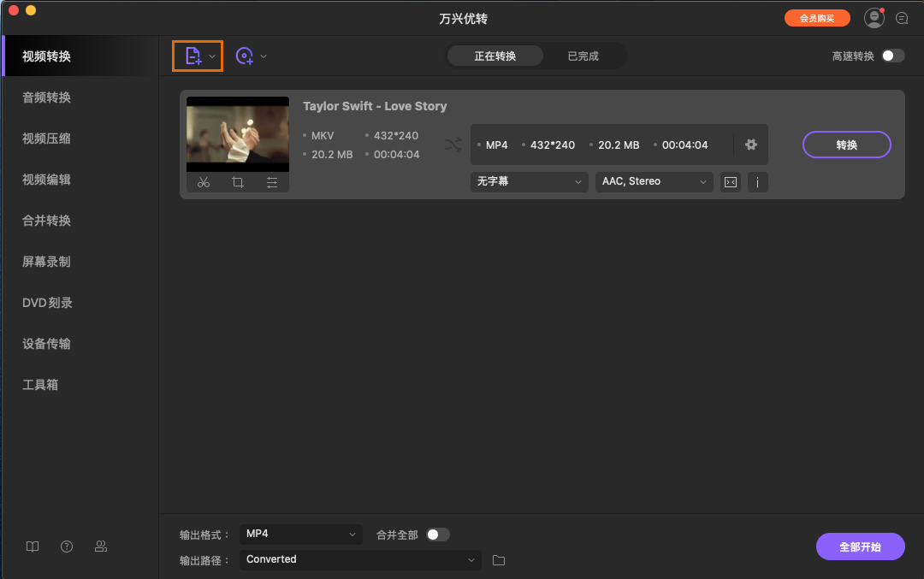Click the add file icon in the toolbar
Screen dimensions: 924x579
click(192, 56)
